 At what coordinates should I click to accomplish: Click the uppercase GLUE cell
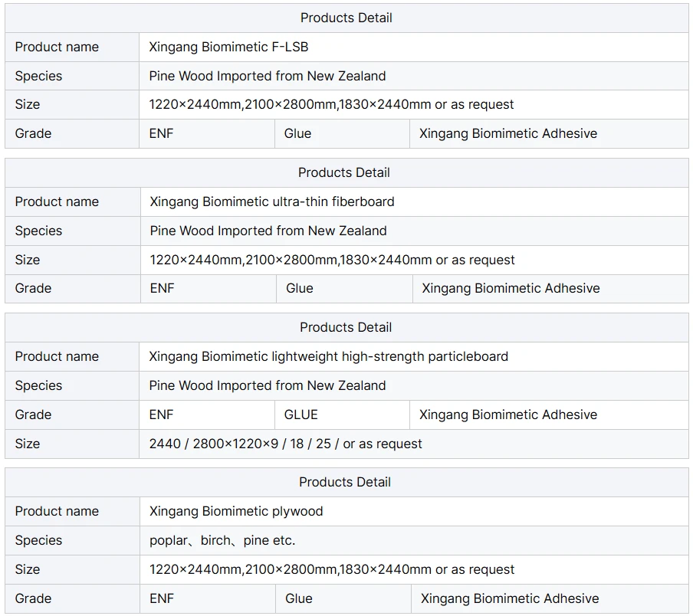(342, 415)
